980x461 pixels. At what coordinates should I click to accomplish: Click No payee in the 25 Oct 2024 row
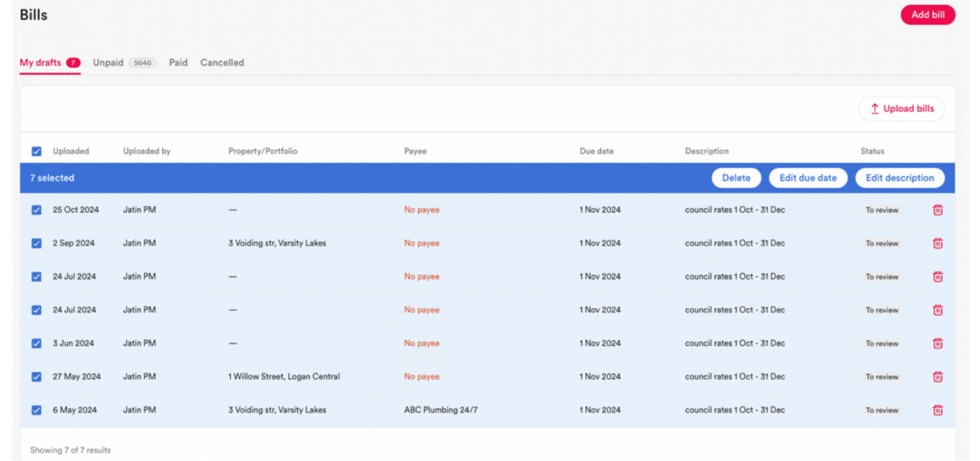click(x=422, y=210)
